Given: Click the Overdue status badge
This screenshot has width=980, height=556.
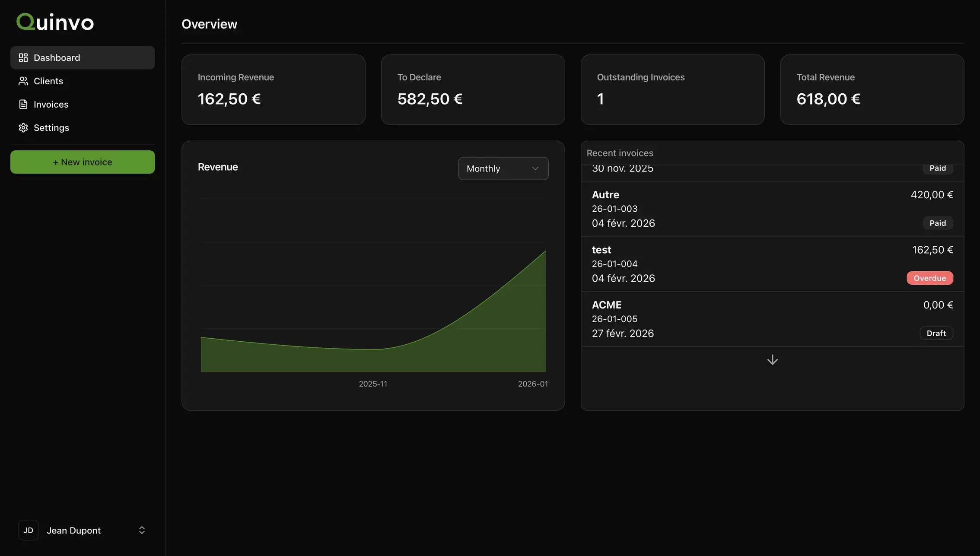Looking at the screenshot, I should [929, 278].
